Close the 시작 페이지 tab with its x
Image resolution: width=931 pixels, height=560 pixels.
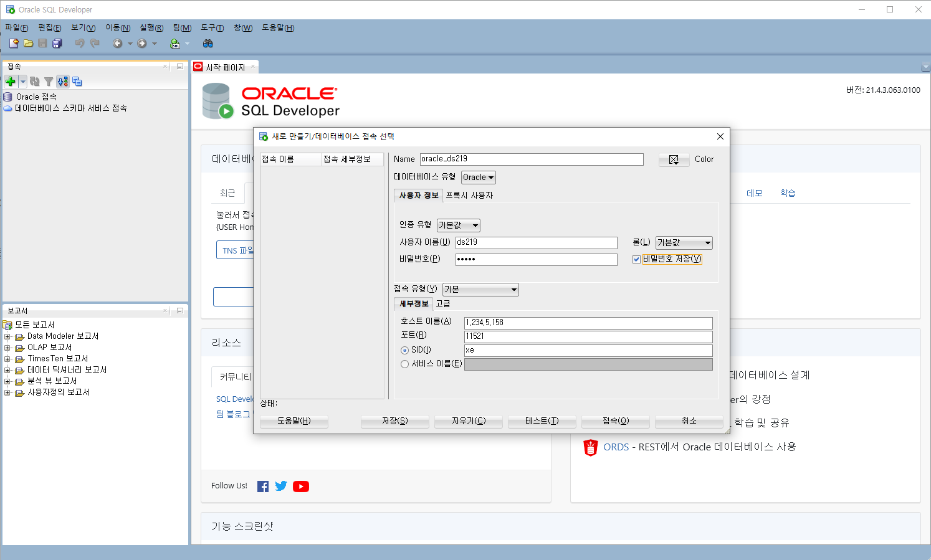coord(253,67)
